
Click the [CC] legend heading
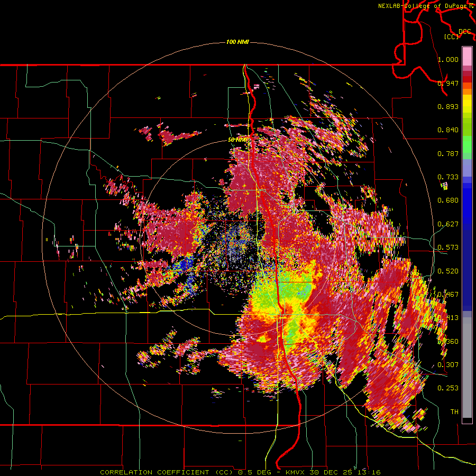pos(451,36)
